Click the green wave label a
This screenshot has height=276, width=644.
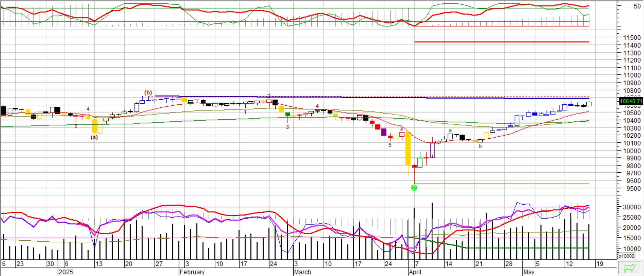450,130
